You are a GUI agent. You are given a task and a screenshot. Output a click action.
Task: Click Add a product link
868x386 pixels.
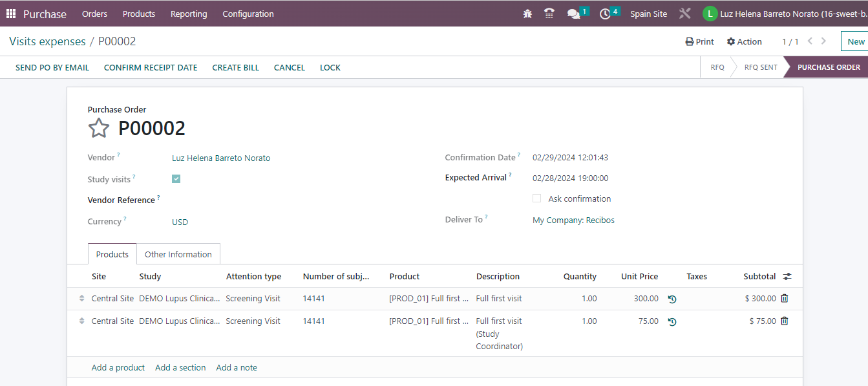click(118, 367)
